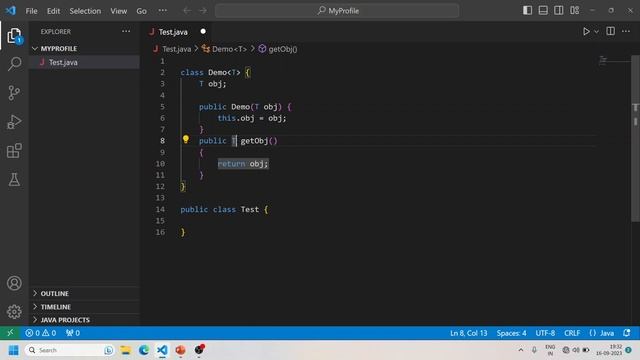
Task: Open the Explorer panel's more actions ellipsis
Action: 126,31
